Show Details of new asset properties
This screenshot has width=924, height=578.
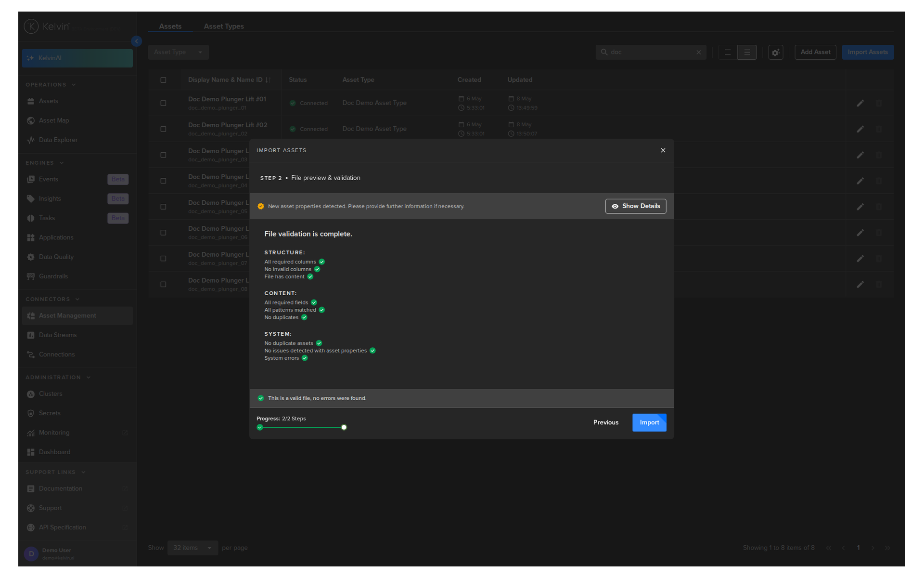pyautogui.click(x=636, y=206)
